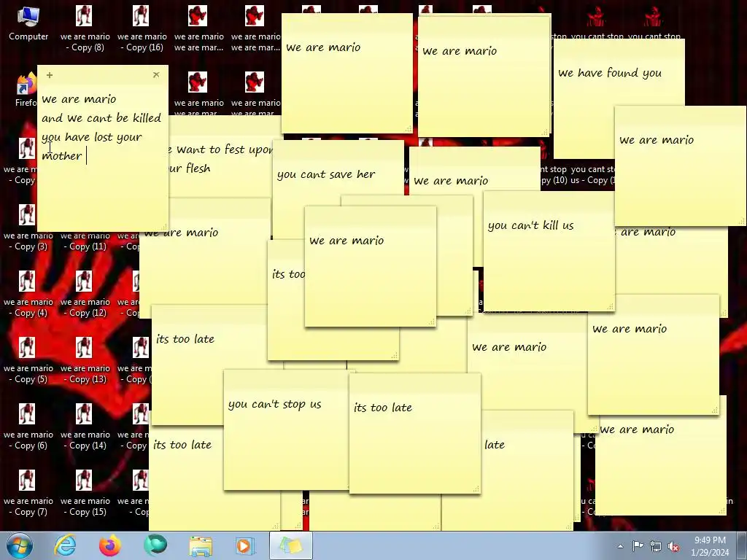Click the muted volume speaker icon

[673, 546]
